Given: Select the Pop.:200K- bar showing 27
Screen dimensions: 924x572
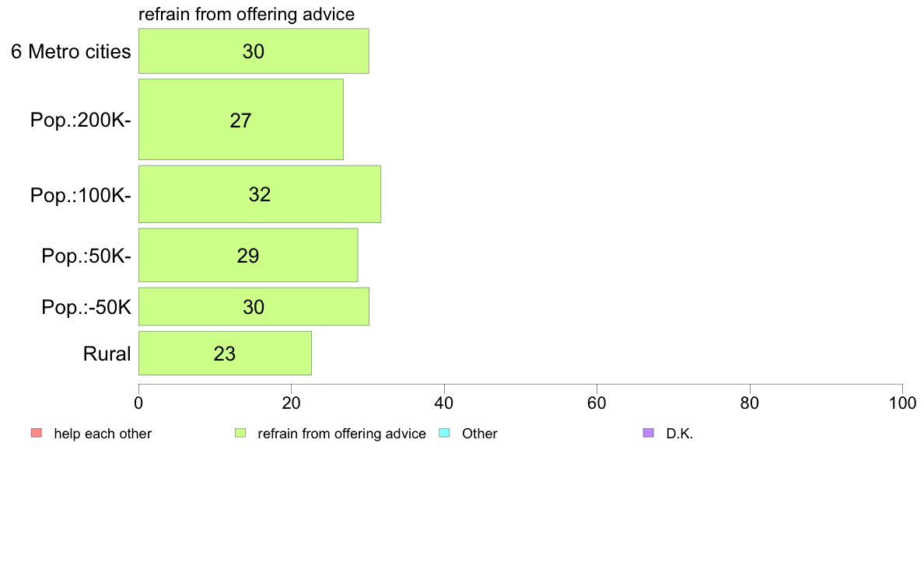Looking at the screenshot, I should point(241,120).
